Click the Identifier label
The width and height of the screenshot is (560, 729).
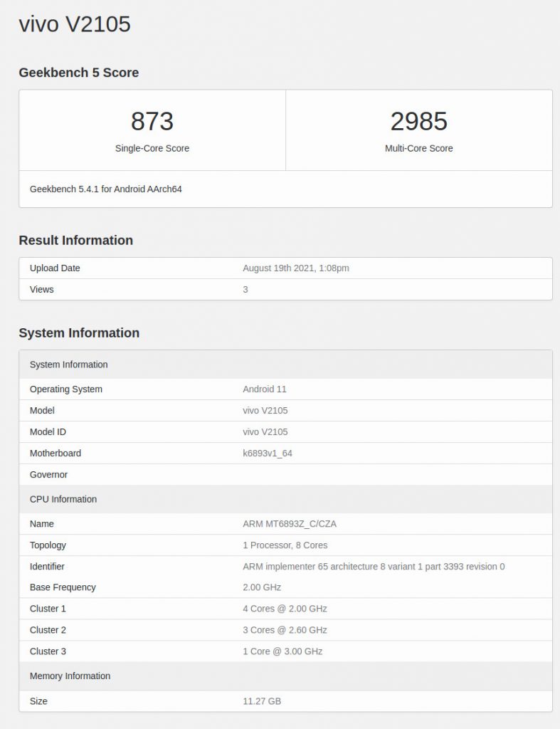coord(47,567)
